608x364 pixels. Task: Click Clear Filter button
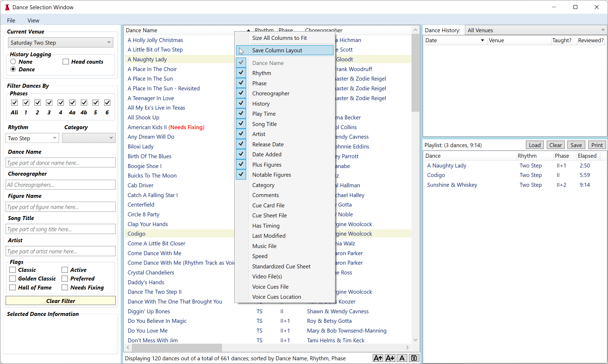coord(60,301)
